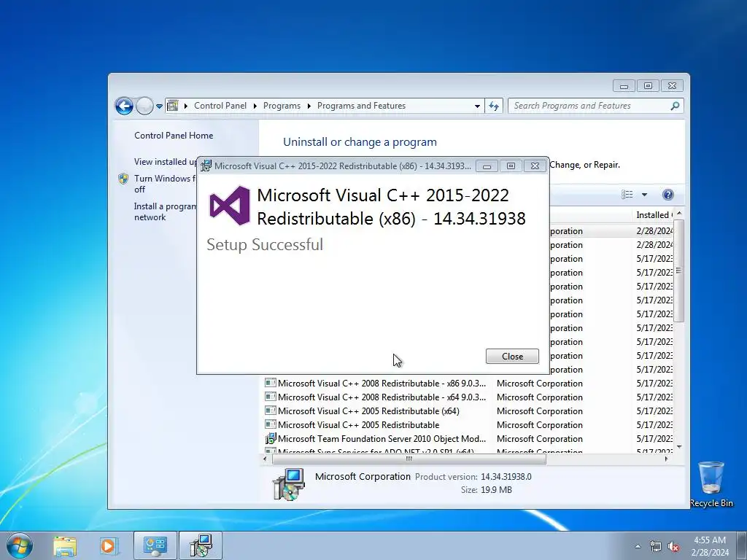Image resolution: width=747 pixels, height=560 pixels.
Task: Select Microsoft Visual C++ 2005 Redistributable row
Action: [x=468, y=425]
